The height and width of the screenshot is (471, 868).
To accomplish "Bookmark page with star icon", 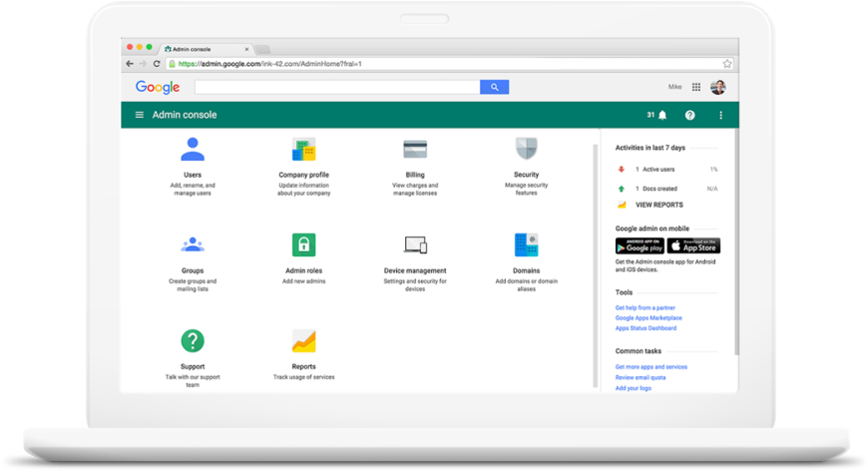I will (x=727, y=64).
